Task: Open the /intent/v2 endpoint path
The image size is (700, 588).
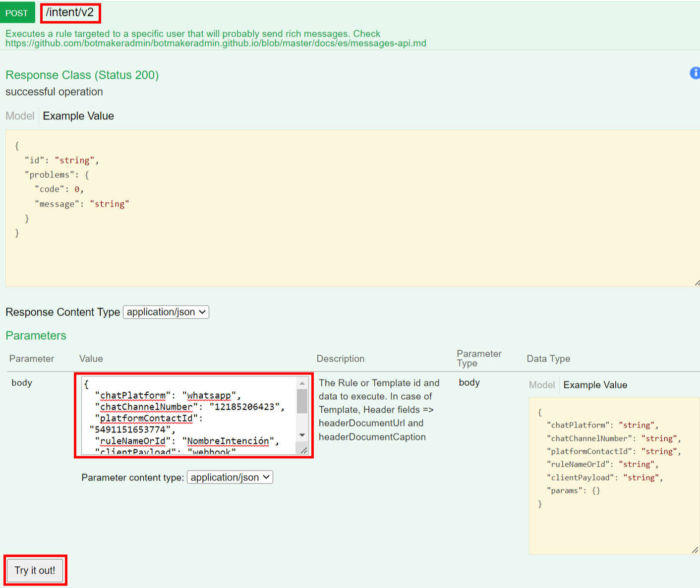Action: tap(70, 12)
